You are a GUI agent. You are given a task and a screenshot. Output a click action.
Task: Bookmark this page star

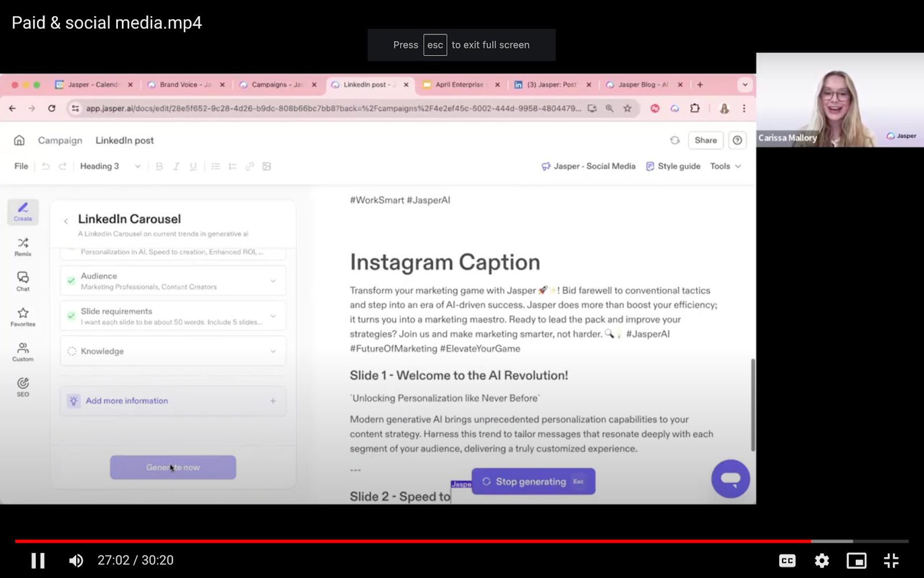click(x=627, y=108)
